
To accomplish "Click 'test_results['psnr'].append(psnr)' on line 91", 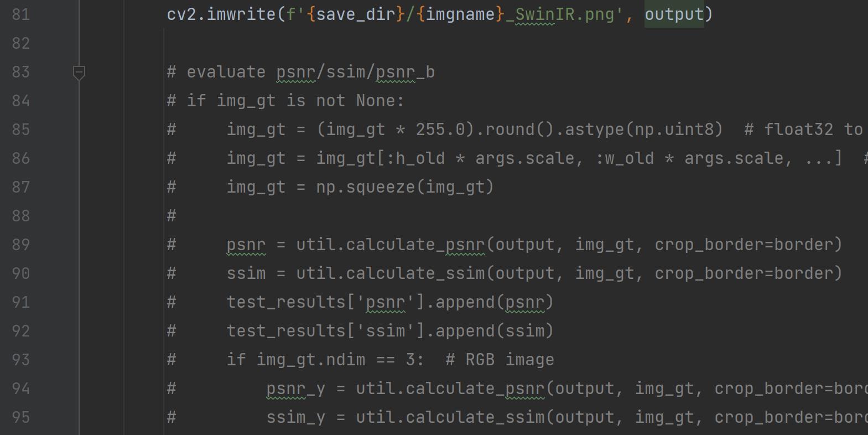I will coord(389,302).
